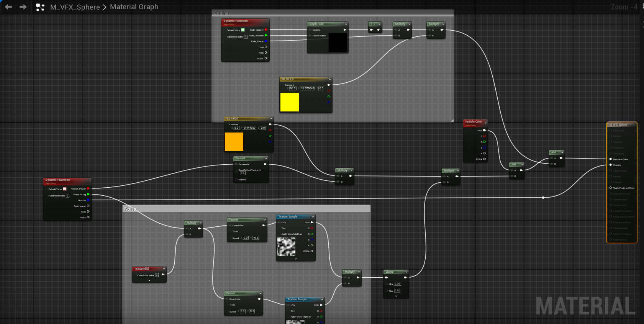This screenshot has height=324, width=644.
Task: Click the Base Color input pin
Action: coord(611,130)
